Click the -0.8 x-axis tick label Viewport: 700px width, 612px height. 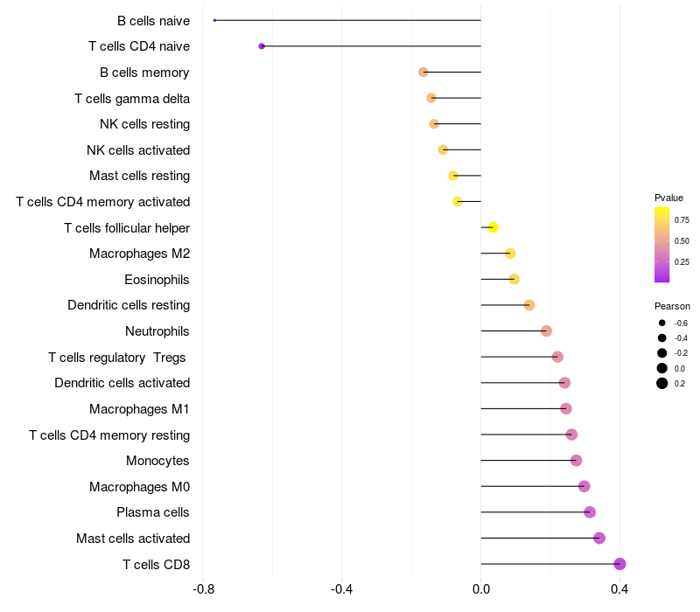[x=202, y=589]
